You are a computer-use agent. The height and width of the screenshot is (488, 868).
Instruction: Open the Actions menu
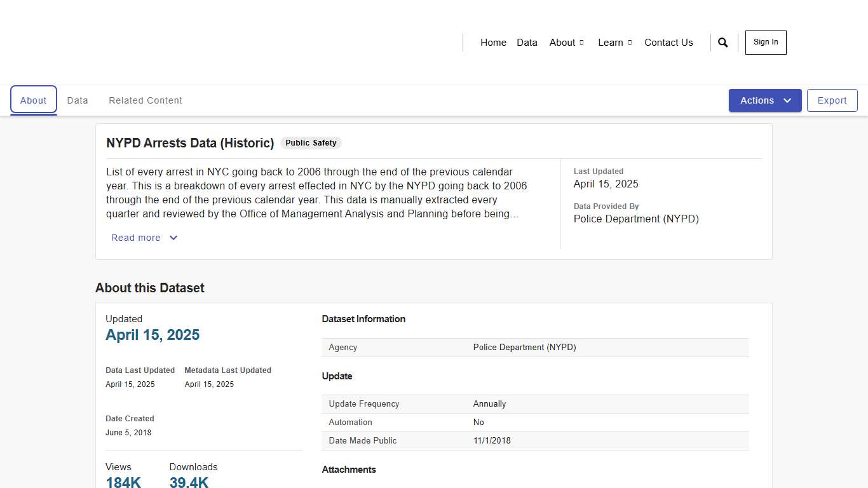(757, 100)
